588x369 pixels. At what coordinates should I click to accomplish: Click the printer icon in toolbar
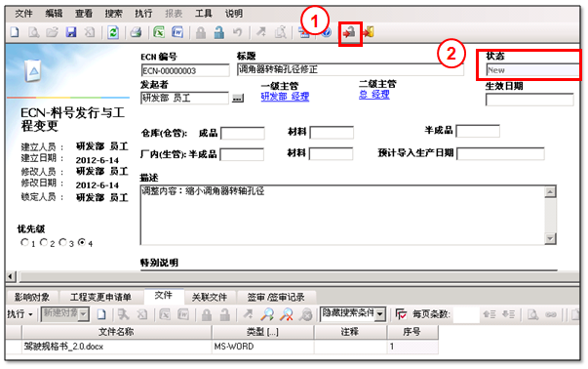coord(136,32)
